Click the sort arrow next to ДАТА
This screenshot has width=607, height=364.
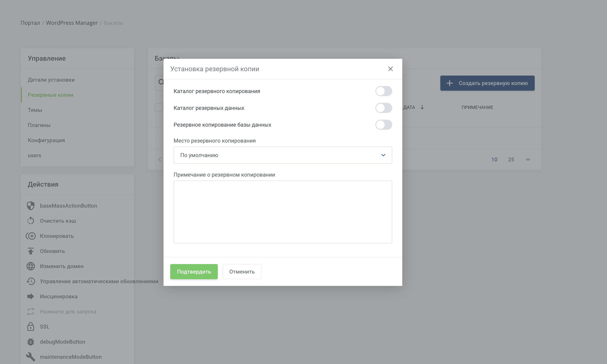(x=422, y=107)
